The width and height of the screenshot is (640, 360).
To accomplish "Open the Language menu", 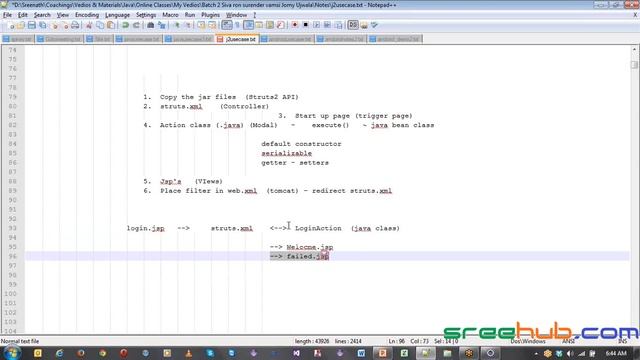I will (x=117, y=15).
